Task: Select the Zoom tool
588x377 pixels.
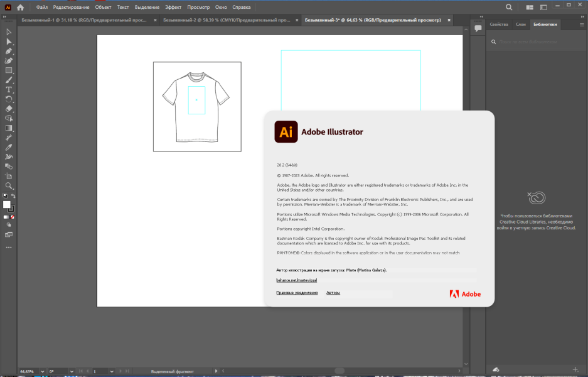Action: [x=9, y=185]
